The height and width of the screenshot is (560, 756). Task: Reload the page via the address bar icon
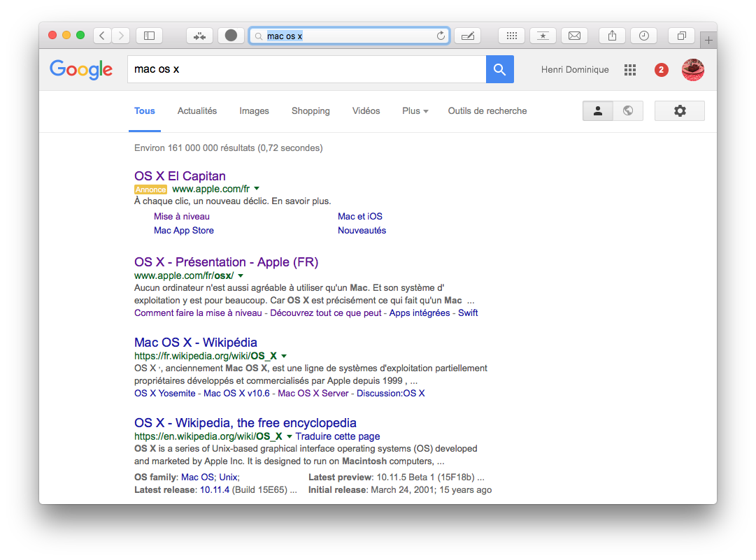point(441,35)
